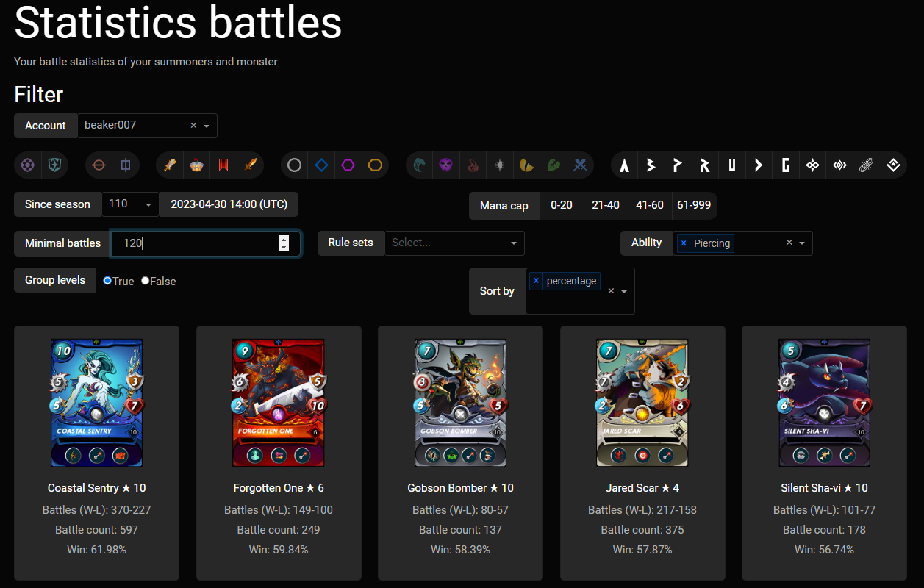Screen dimensions: 924x588
Task: Focus the Minimal battles number field
Action: [x=206, y=243]
